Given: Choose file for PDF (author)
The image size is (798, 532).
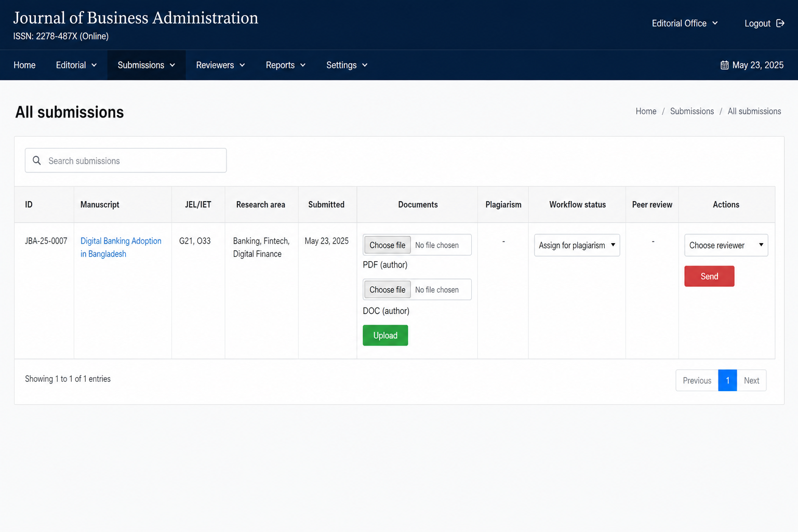Looking at the screenshot, I should (x=388, y=245).
